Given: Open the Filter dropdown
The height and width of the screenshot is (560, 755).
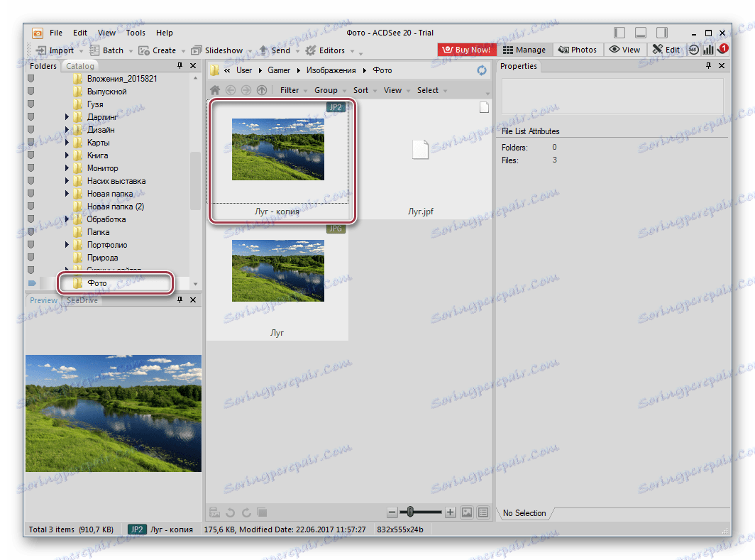Looking at the screenshot, I should [x=293, y=90].
